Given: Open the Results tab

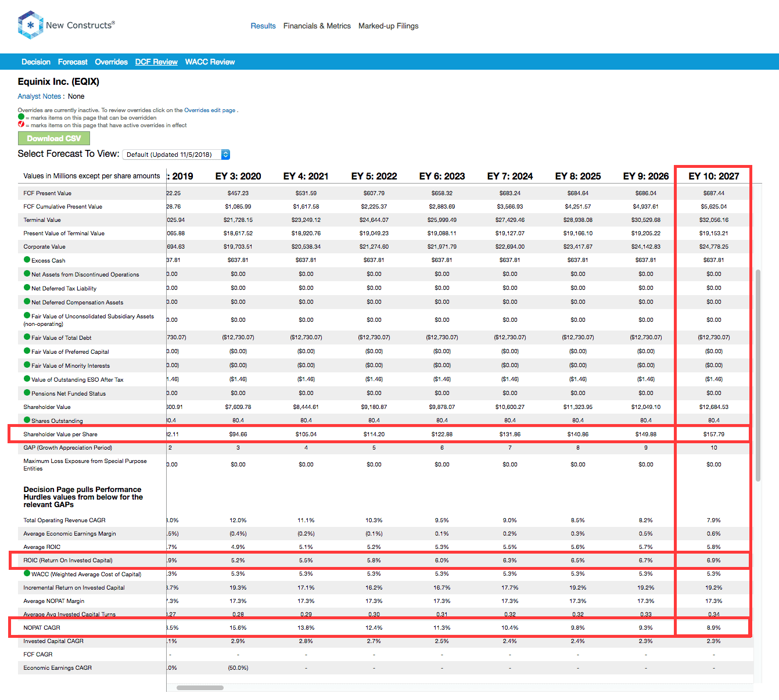Looking at the screenshot, I should [x=263, y=26].
